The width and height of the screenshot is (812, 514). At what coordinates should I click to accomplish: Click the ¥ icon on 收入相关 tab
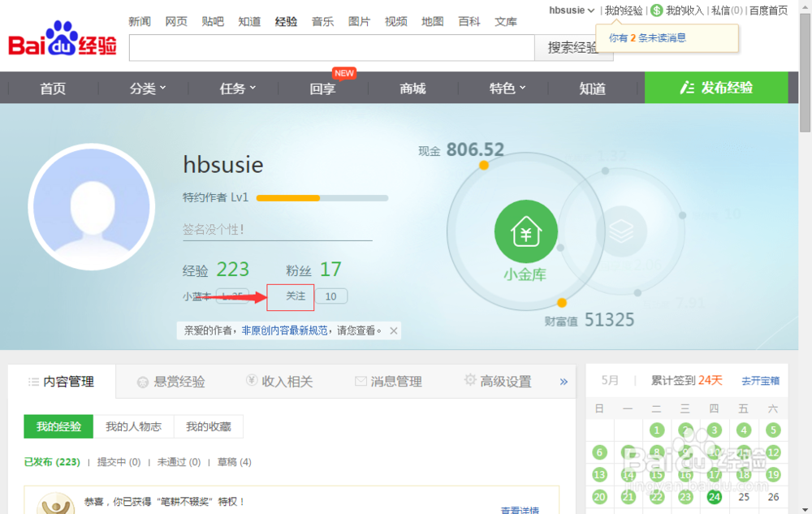[x=252, y=380]
